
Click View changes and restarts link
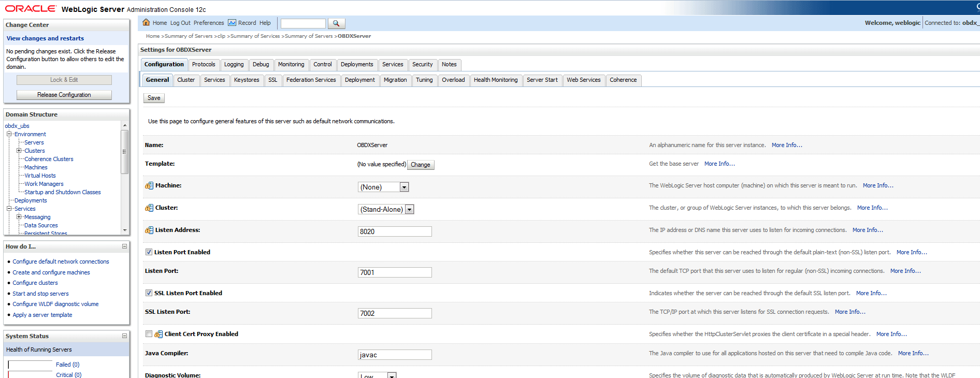pos(45,38)
